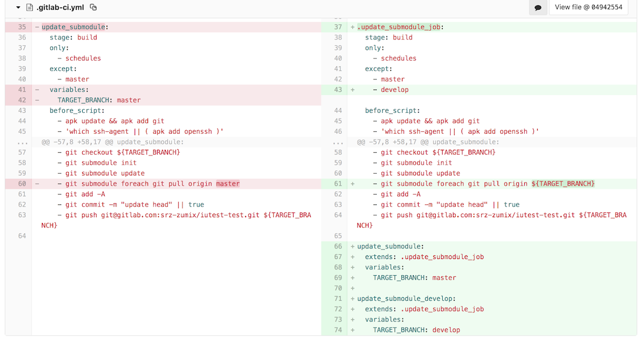The image size is (644, 338).
Task: Click old line number 64
Action: point(21,236)
